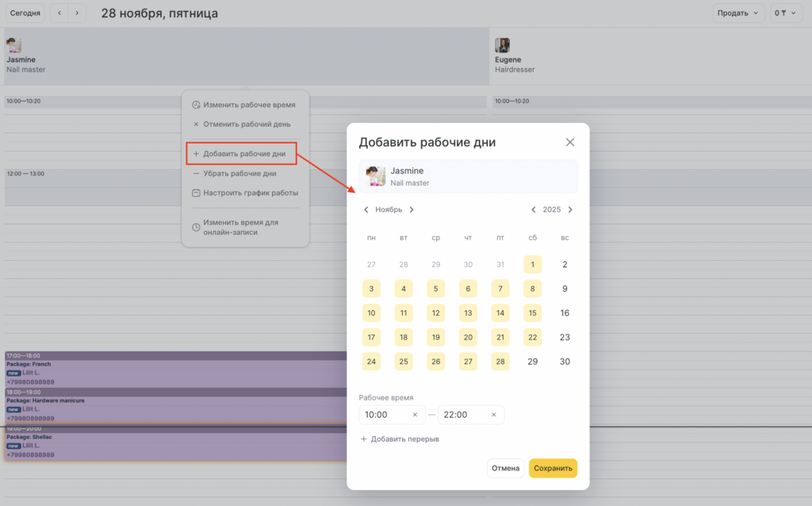Select Настроить график работы menu item
This screenshot has height=506, width=812.
[x=250, y=193]
